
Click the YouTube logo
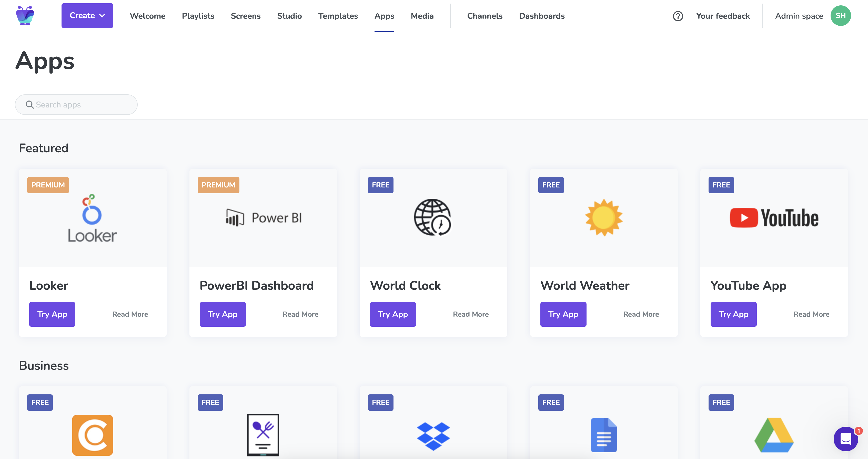(774, 218)
